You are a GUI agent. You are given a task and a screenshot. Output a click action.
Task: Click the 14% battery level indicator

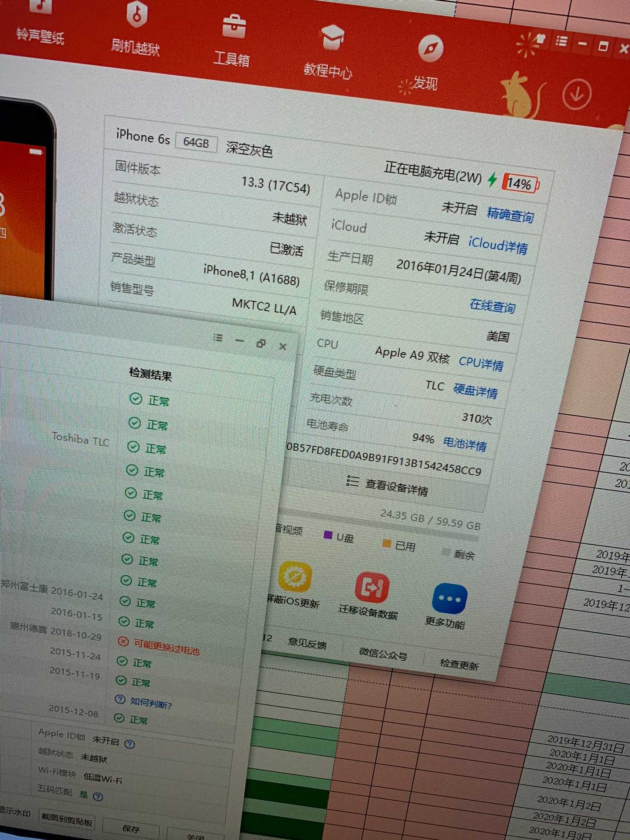[x=521, y=184]
